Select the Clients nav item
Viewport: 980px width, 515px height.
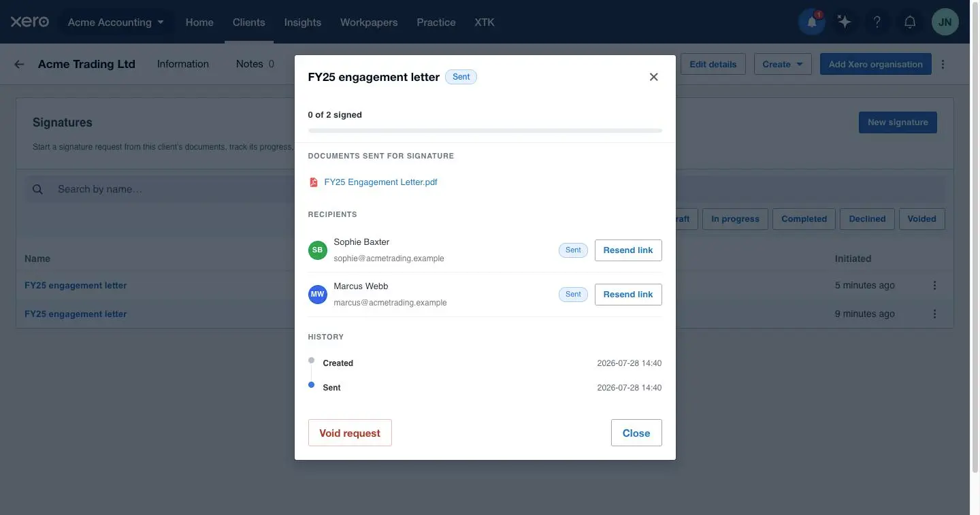click(x=248, y=22)
